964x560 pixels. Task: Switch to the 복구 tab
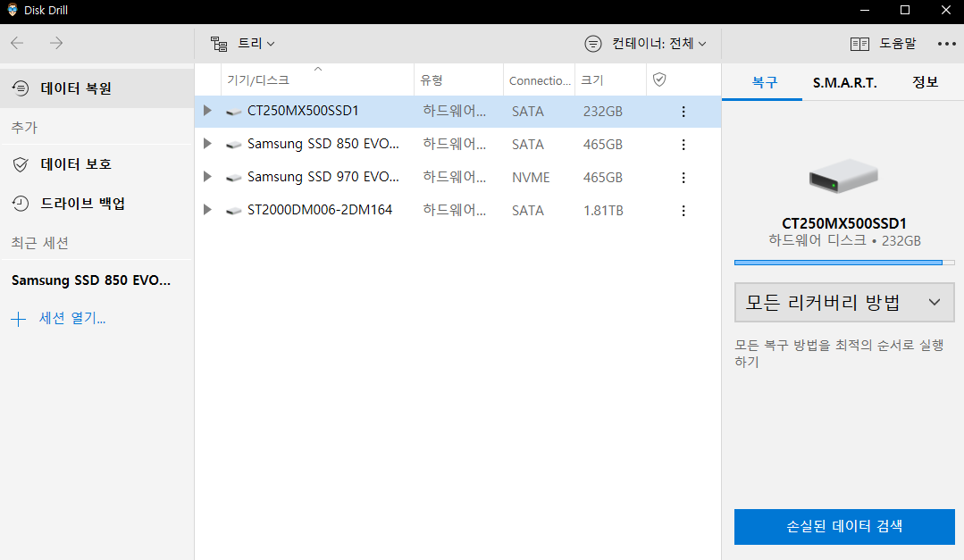coord(764,82)
